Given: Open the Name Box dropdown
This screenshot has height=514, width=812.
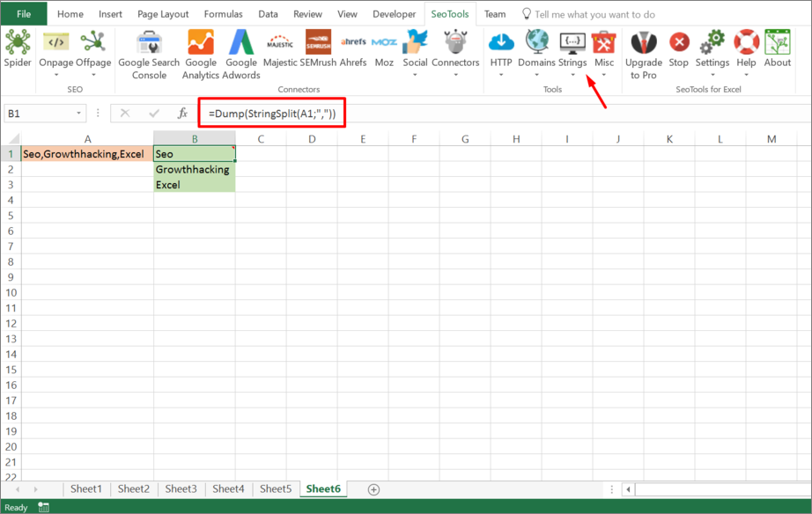Looking at the screenshot, I should (x=77, y=113).
